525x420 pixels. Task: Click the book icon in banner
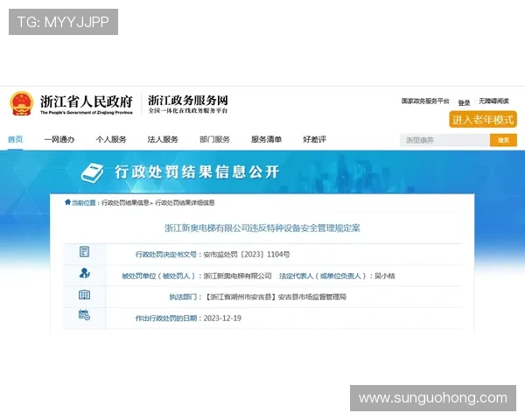[x=93, y=173]
